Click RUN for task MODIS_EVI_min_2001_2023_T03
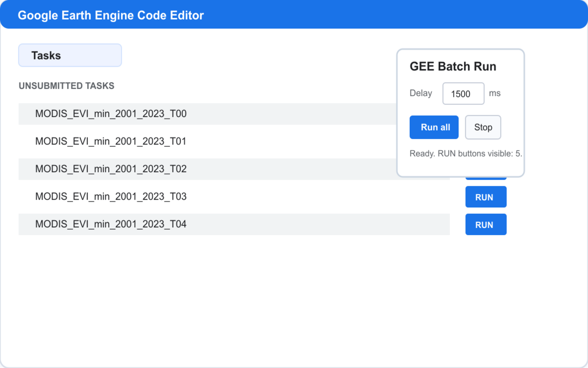 pyautogui.click(x=486, y=197)
